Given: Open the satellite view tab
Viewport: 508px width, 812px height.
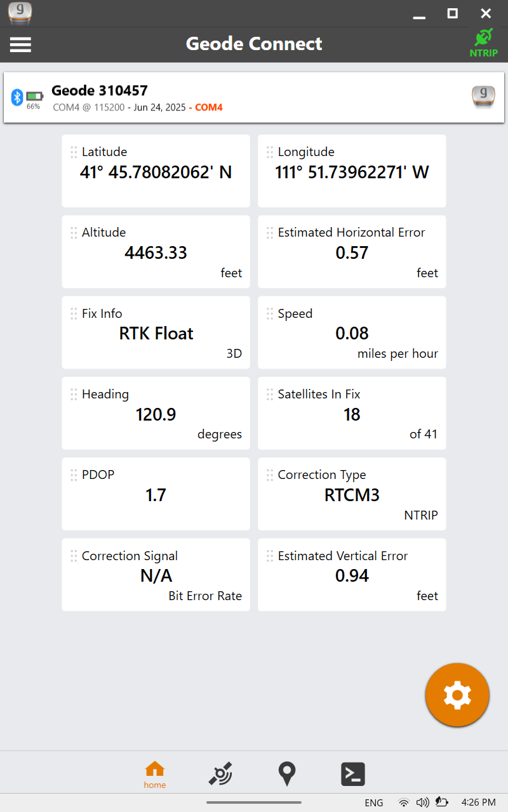Looking at the screenshot, I should (220, 774).
